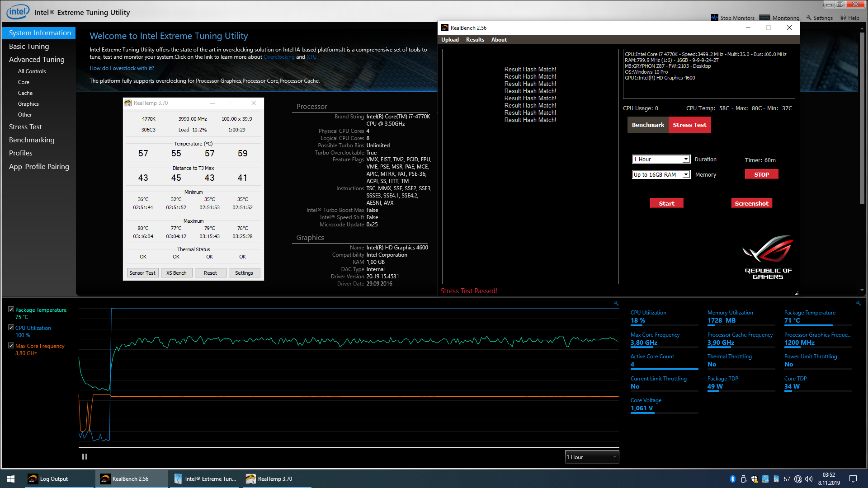Open the network globe tray icon
The height and width of the screenshot is (488, 868).
(x=798, y=479)
